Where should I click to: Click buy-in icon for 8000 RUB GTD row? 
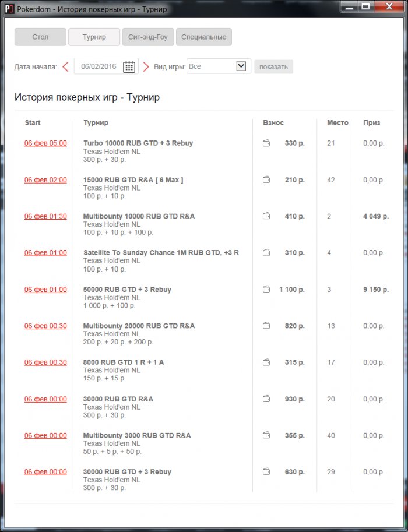click(266, 362)
